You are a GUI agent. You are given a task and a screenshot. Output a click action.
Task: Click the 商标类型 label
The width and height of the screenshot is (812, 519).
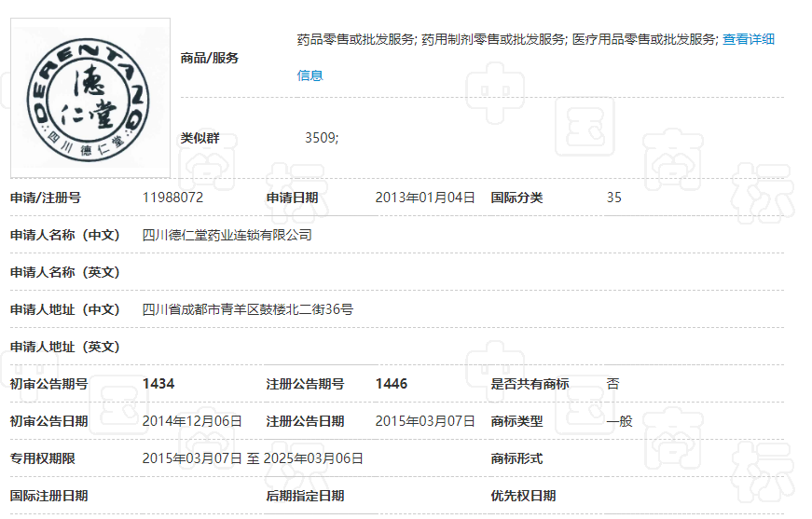(516, 421)
